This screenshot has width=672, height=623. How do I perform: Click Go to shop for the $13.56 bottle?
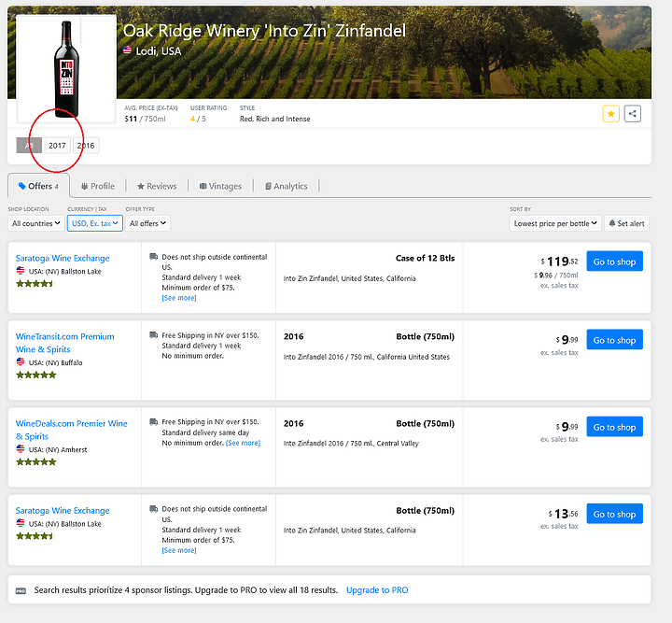(x=614, y=514)
